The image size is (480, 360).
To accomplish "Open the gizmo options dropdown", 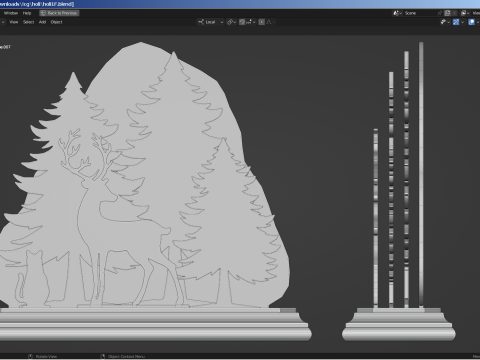I will (462, 22).
